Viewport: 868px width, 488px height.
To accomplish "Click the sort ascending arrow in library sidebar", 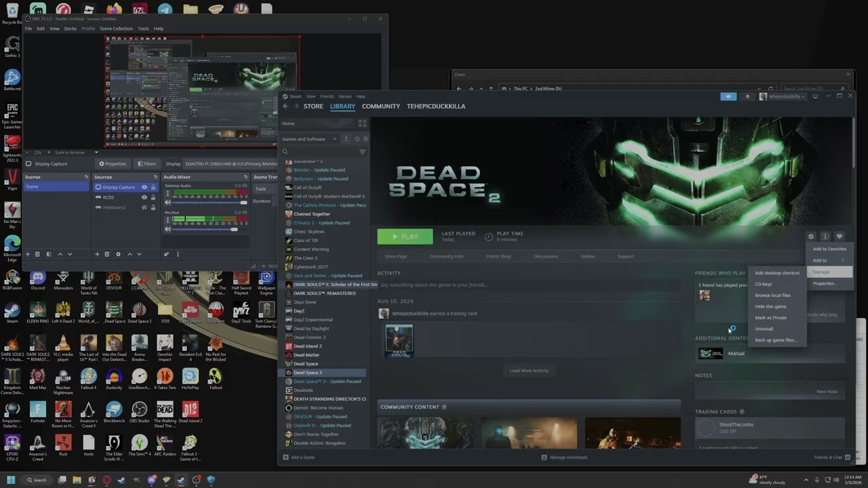I will click(x=346, y=139).
